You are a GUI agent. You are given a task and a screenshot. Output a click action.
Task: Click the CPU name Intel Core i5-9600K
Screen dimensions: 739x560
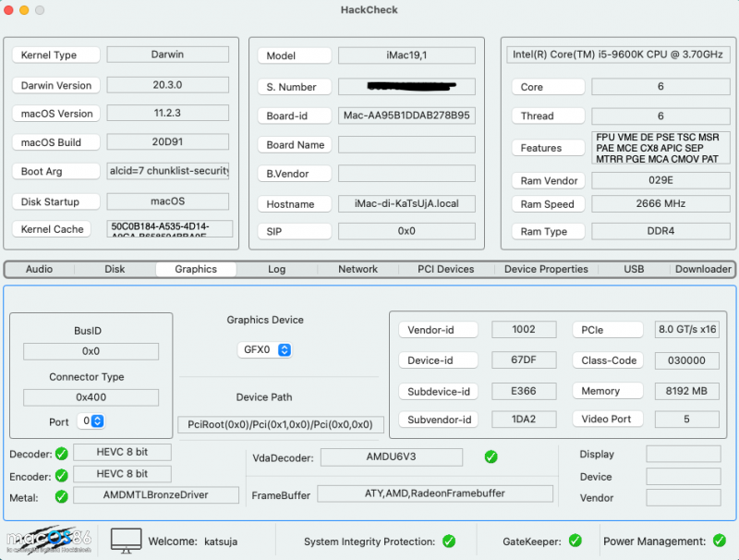(x=618, y=55)
